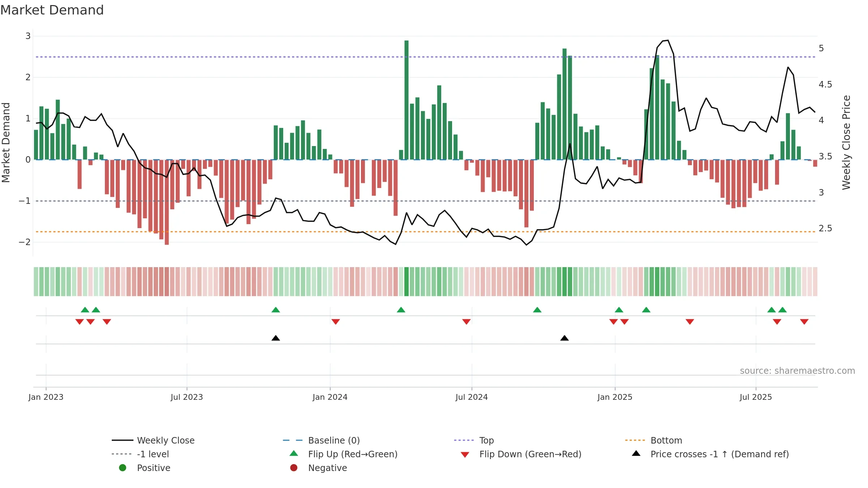Screen dimensions: 868x488
Task: Click the y-axis value −2 label
Action: [x=25, y=242]
